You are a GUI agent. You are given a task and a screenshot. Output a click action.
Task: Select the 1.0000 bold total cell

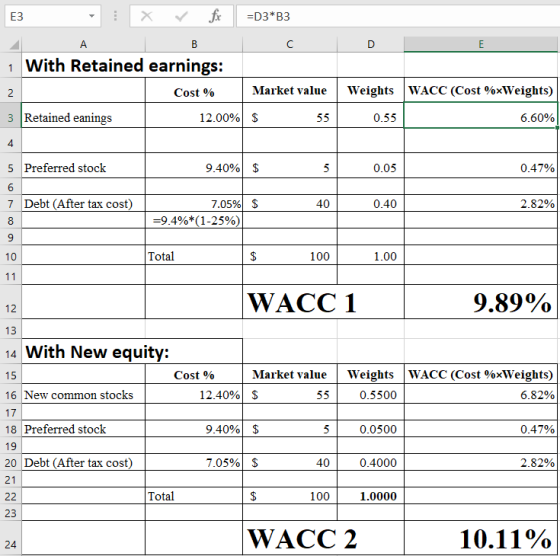pos(371,496)
